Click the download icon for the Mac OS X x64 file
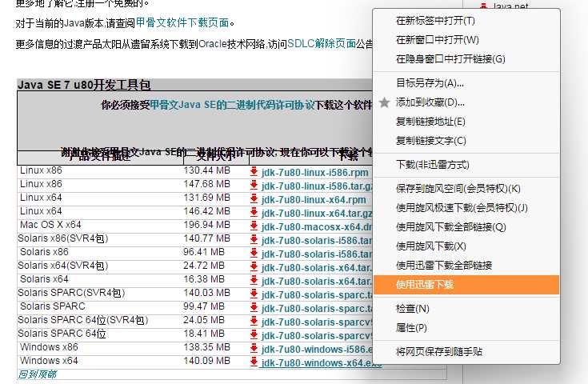This screenshot has width=588, height=384. click(254, 226)
